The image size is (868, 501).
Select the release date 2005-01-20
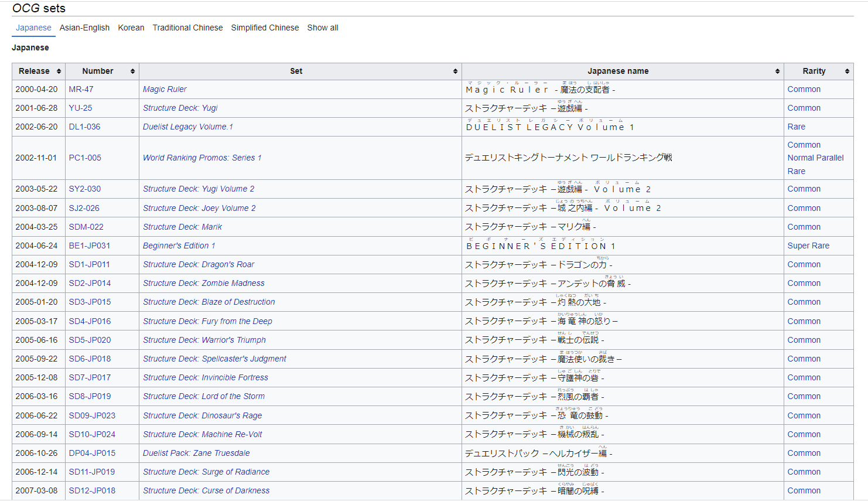pyautogui.click(x=37, y=302)
